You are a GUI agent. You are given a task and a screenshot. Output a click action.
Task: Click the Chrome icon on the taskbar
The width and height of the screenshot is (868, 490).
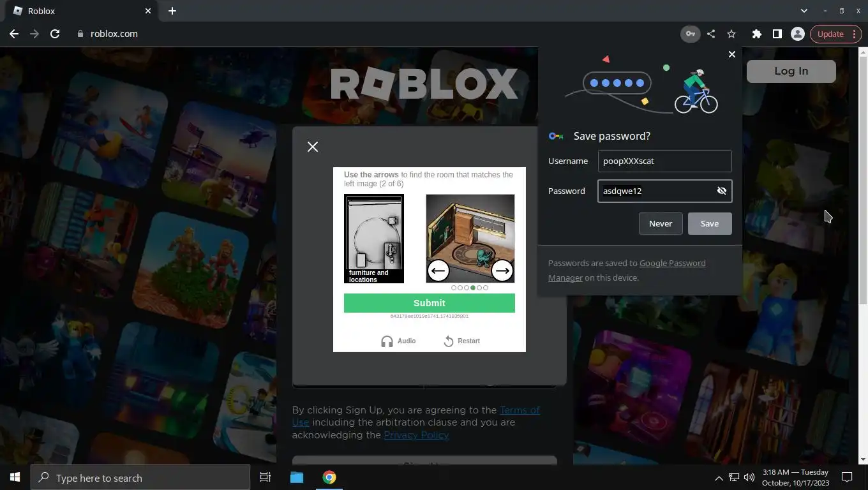click(x=329, y=477)
